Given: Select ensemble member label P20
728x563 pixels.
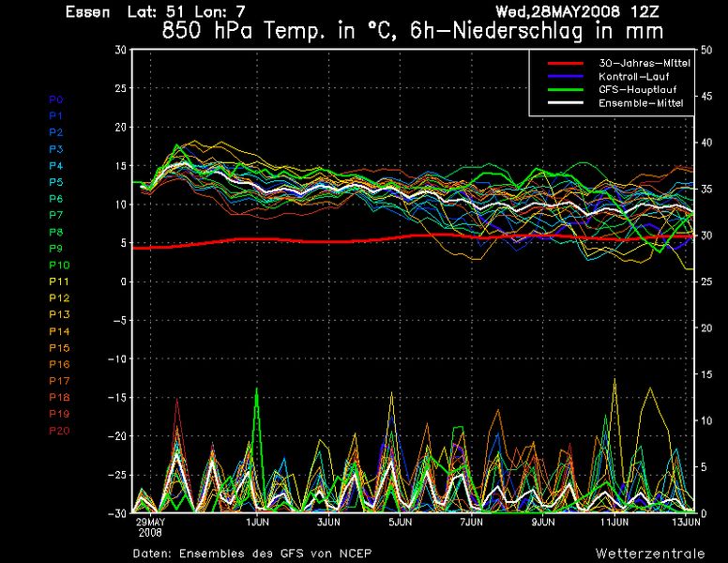Looking at the screenshot, I should 58,431.
